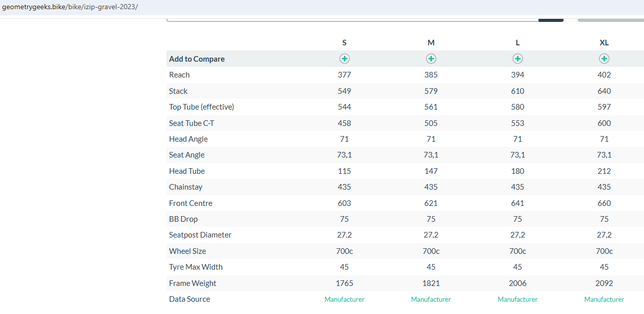This screenshot has width=644, height=314.
Task: Click the Stack value 579 for size M
Action: pyautogui.click(x=431, y=91)
